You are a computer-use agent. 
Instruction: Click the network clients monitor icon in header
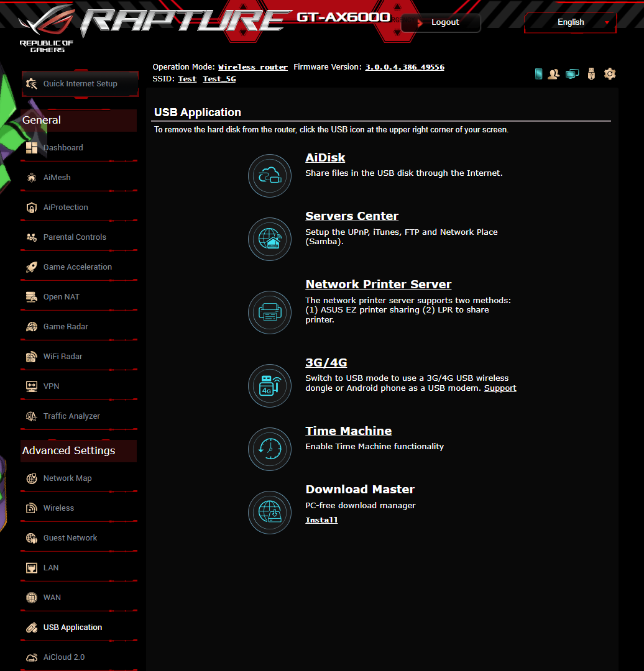pos(572,74)
